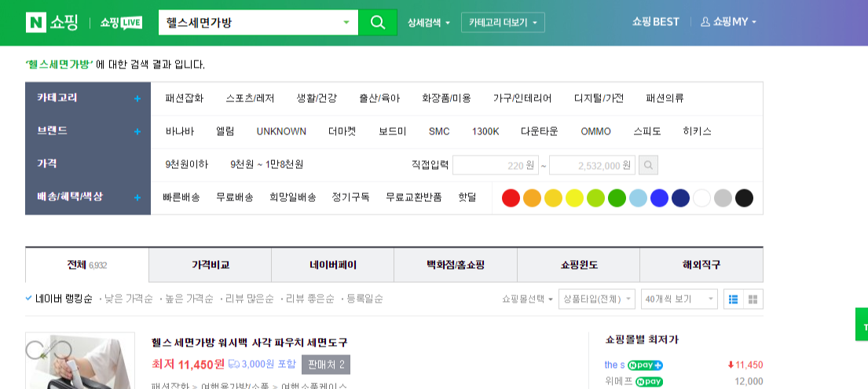
Task: Filter by green color swatch
Action: pyautogui.click(x=617, y=198)
